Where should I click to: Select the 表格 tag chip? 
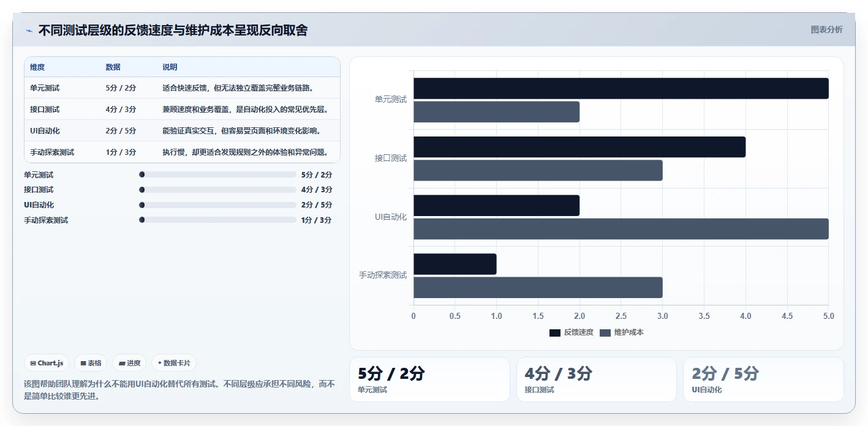[x=91, y=363]
